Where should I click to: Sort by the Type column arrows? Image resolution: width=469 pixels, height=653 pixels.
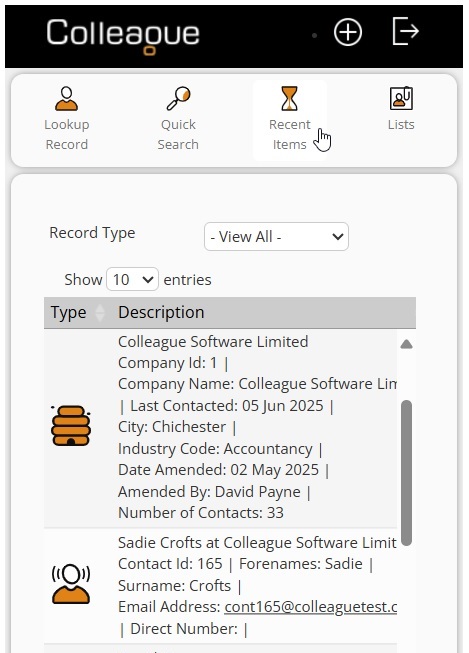(x=100, y=313)
